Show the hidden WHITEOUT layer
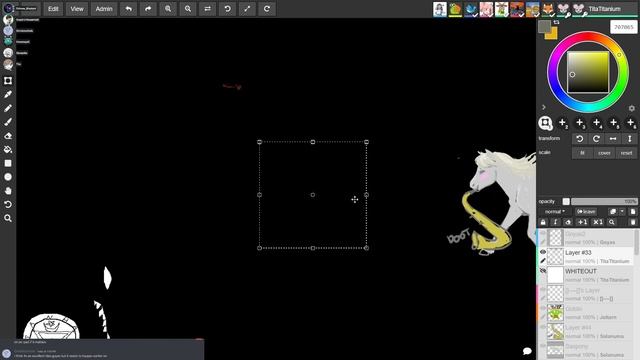This screenshot has width=640, height=360. click(543, 271)
